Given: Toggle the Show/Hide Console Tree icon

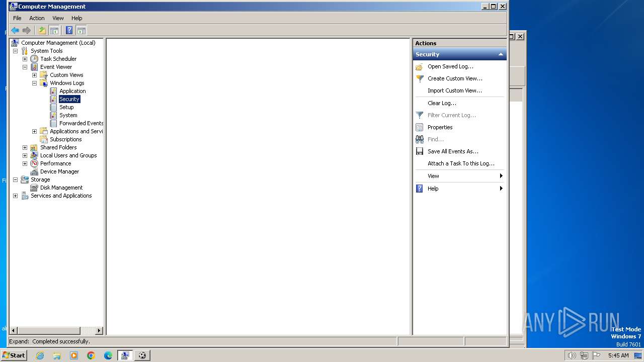Looking at the screenshot, I should tap(54, 30).
